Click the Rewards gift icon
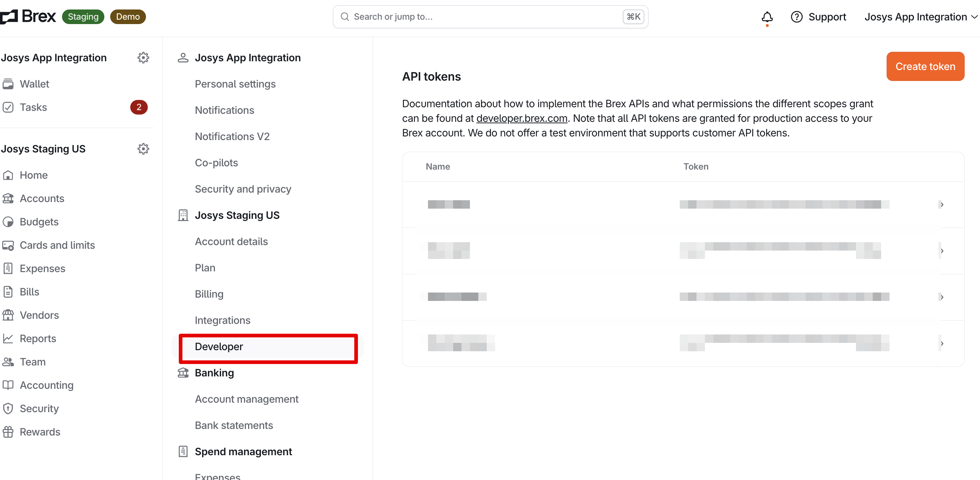The image size is (980, 480). (8, 432)
